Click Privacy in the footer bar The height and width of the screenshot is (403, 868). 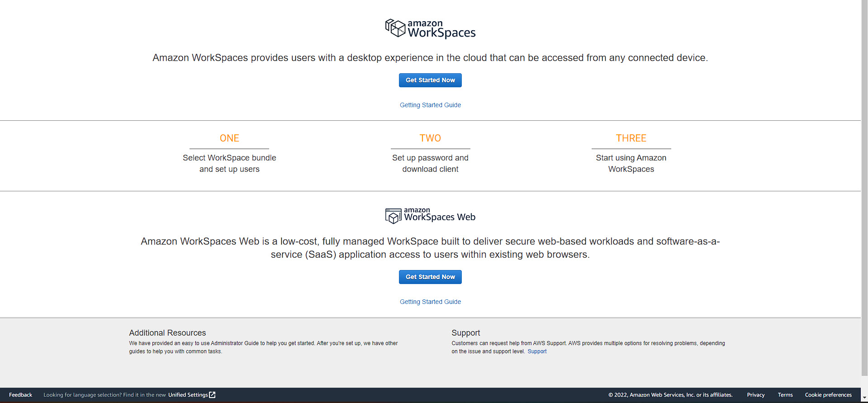pos(755,394)
